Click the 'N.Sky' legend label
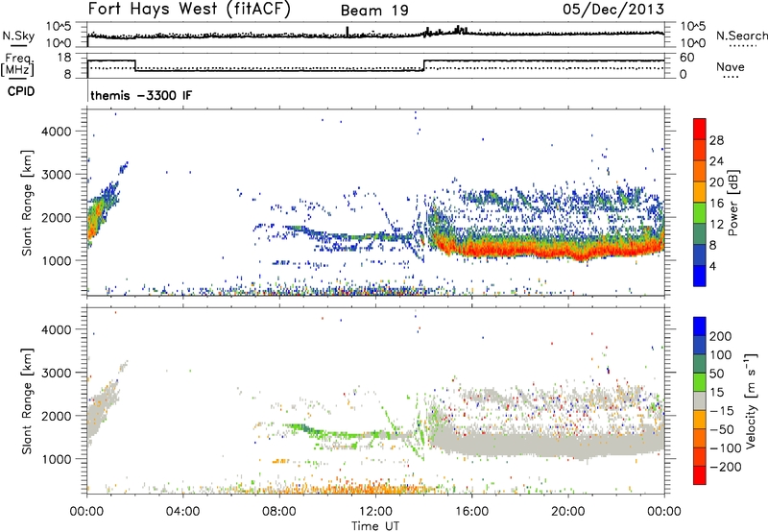 (x=18, y=36)
